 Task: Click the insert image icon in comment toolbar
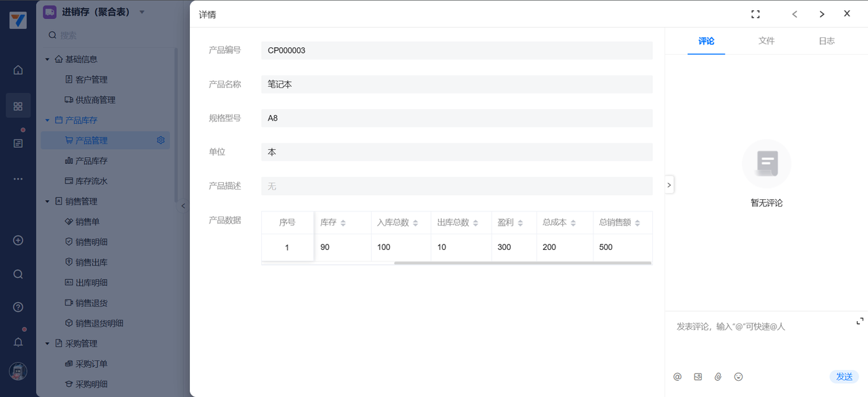coord(698,377)
